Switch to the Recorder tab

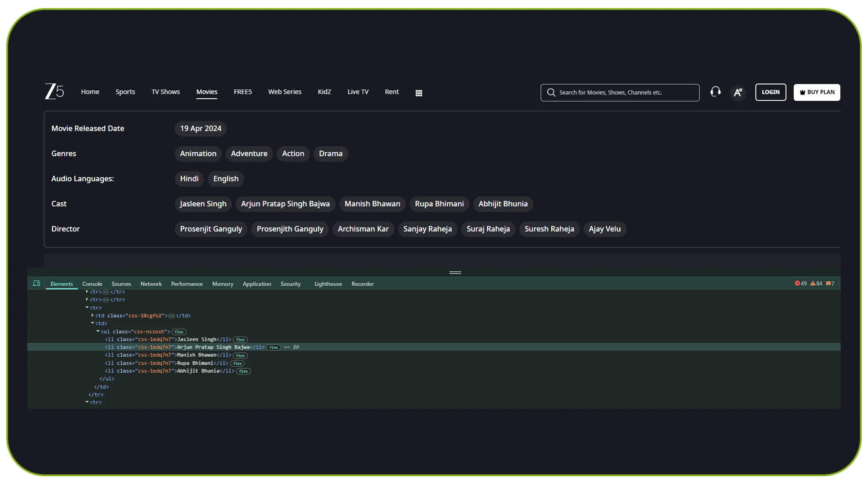tap(362, 284)
